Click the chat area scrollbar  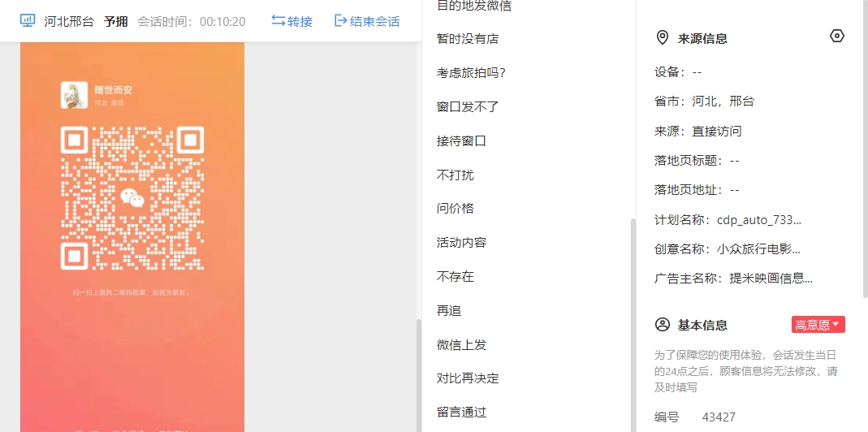[418, 375]
